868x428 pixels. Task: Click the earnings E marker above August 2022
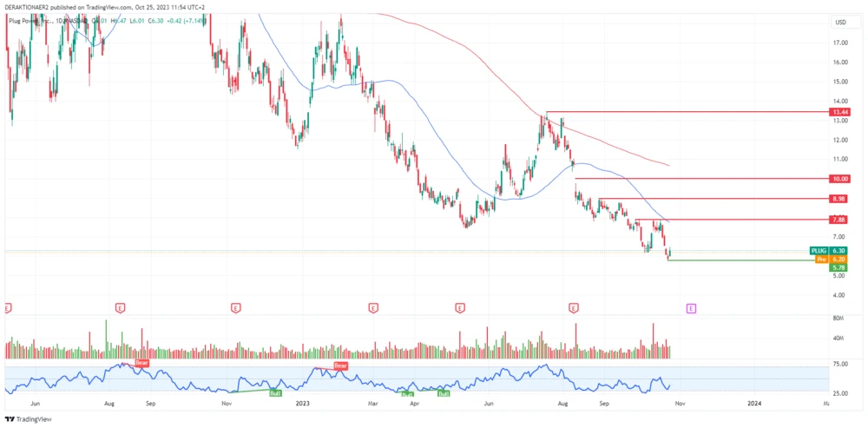(x=119, y=307)
